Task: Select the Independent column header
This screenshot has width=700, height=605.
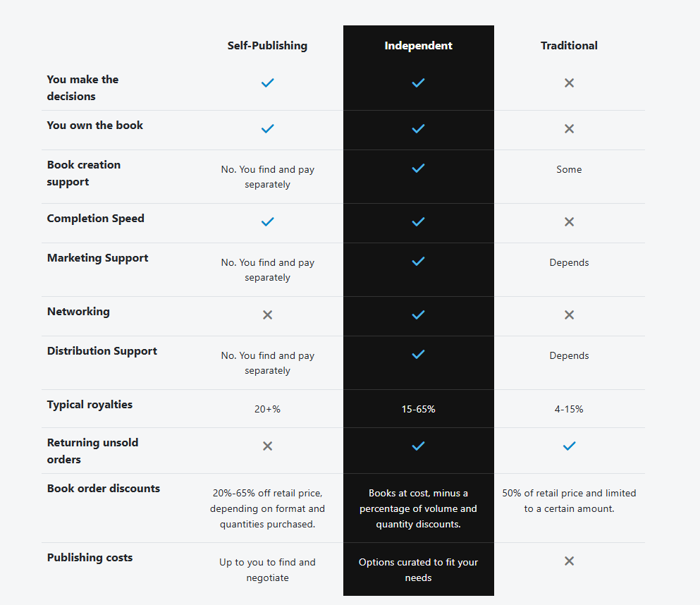Action: [418, 46]
